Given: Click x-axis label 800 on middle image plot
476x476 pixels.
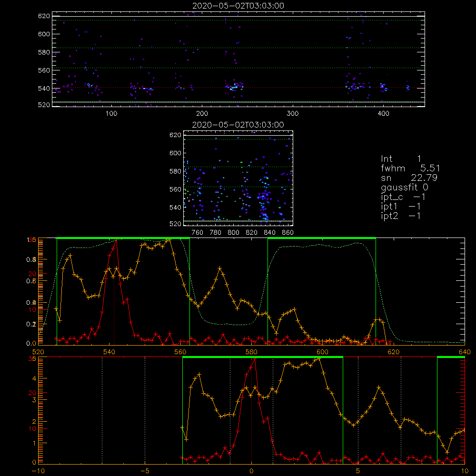Looking at the screenshot, I should [233, 233].
